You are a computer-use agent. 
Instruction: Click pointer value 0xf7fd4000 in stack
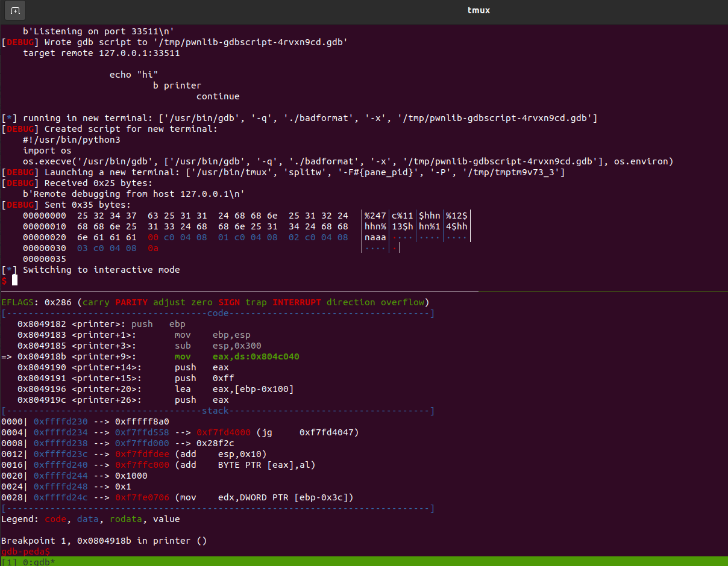pyautogui.click(x=224, y=432)
